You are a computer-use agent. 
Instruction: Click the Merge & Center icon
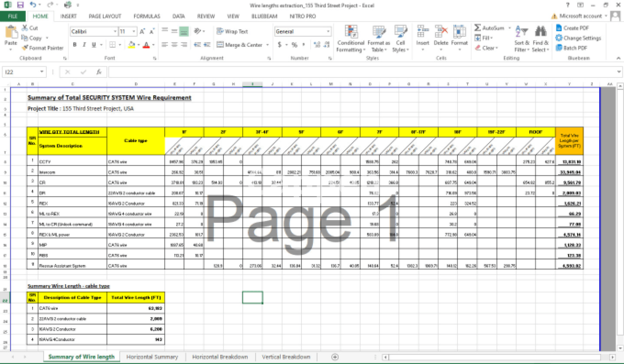[220, 45]
